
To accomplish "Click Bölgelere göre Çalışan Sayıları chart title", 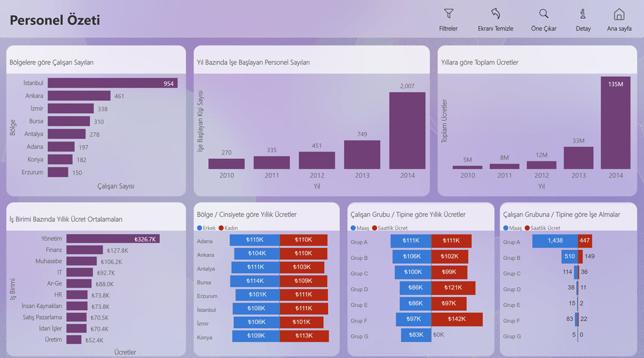I will click(x=52, y=63).
